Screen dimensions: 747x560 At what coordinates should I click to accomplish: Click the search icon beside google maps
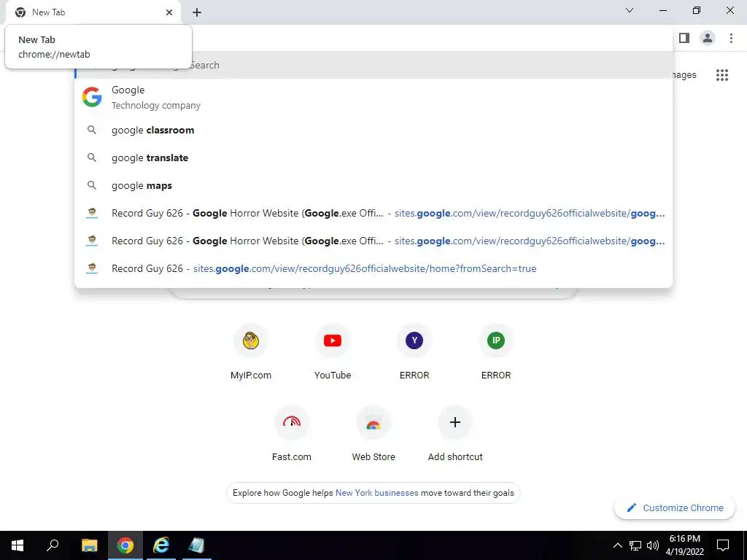(x=92, y=185)
